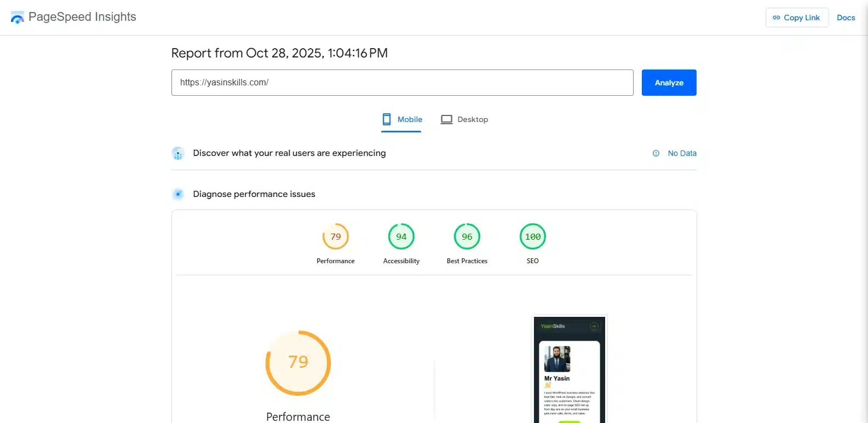The image size is (868, 423).
Task: Click the PageSpeed Insights logo icon
Action: (x=18, y=18)
